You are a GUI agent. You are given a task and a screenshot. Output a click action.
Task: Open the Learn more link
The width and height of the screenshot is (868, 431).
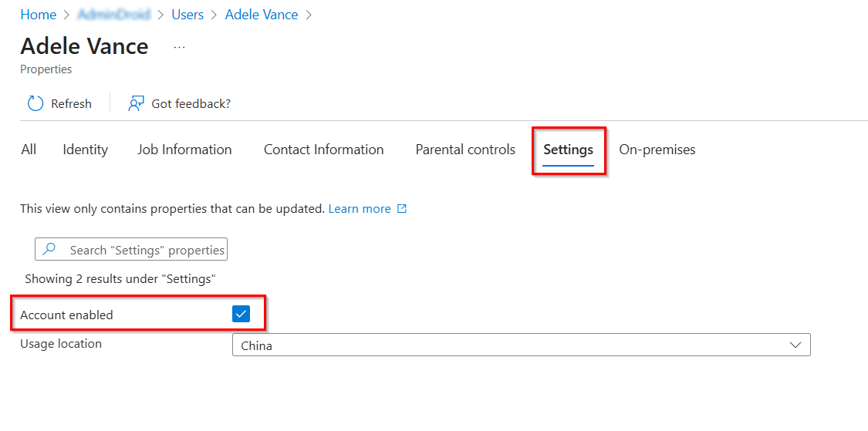click(360, 209)
